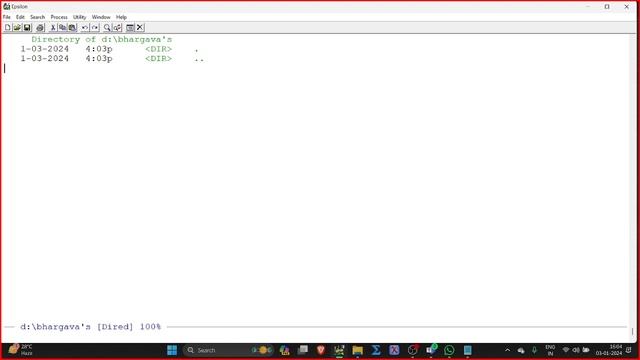640x360 pixels.
Task: Select the '..' parent directory entry
Action: coord(199,59)
